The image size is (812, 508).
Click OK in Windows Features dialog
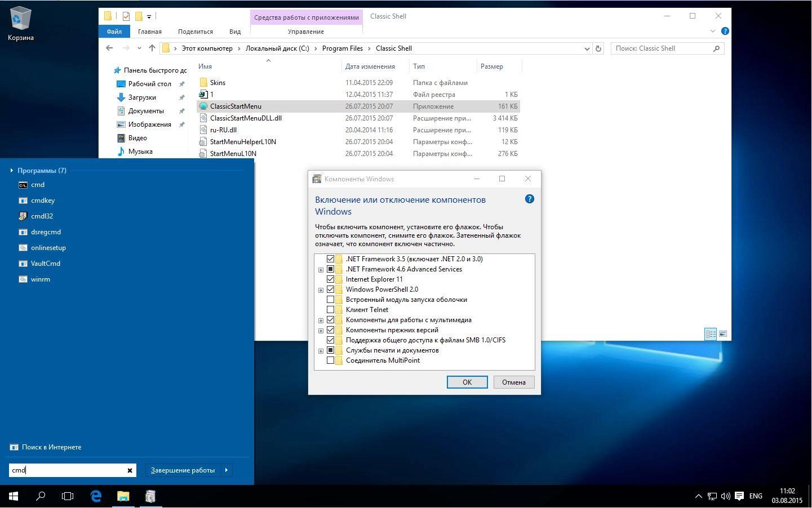point(467,382)
